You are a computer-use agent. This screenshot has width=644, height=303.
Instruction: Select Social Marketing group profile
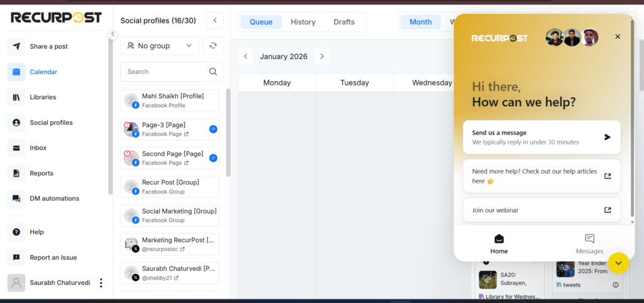pyautogui.click(x=170, y=216)
